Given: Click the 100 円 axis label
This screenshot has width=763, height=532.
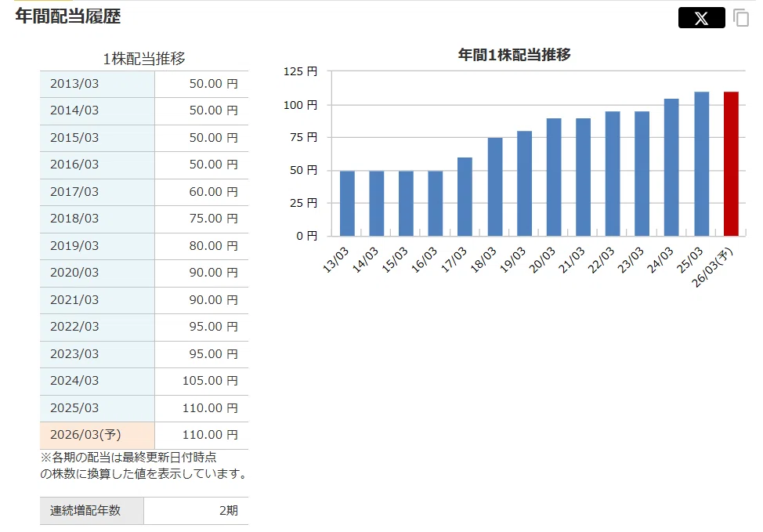Looking at the screenshot, I should (x=300, y=105).
